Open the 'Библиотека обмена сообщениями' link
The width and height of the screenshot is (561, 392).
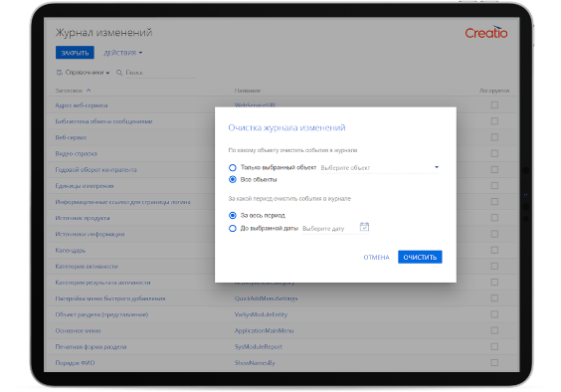[103, 121]
